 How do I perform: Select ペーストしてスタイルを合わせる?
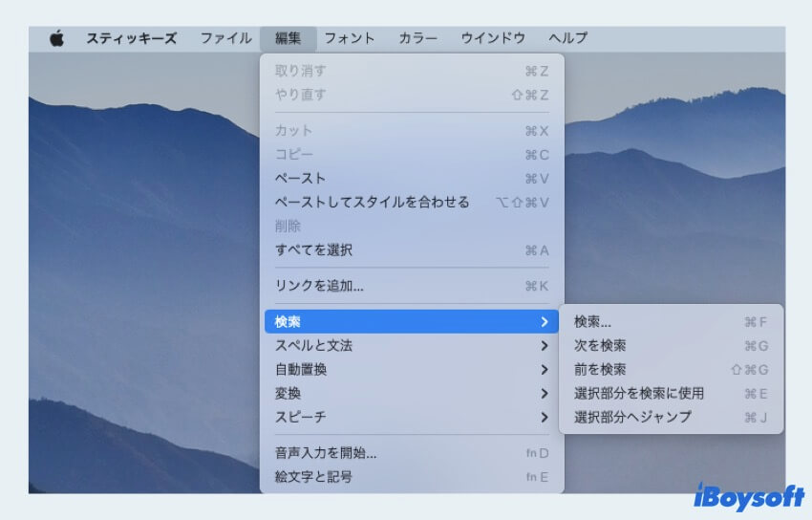[372, 203]
